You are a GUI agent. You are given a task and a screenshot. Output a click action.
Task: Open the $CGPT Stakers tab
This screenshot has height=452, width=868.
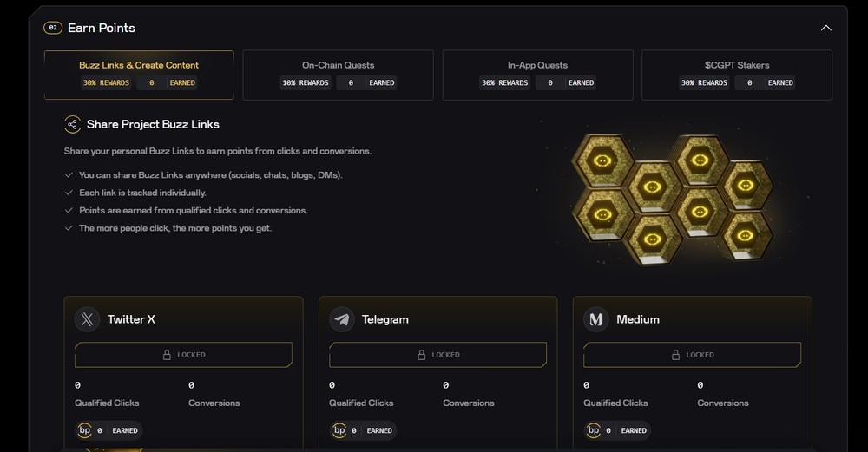737,75
